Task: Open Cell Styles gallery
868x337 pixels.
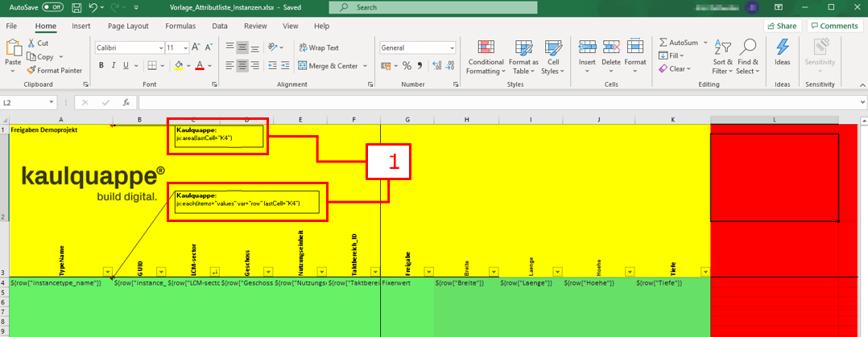Action: [x=552, y=57]
